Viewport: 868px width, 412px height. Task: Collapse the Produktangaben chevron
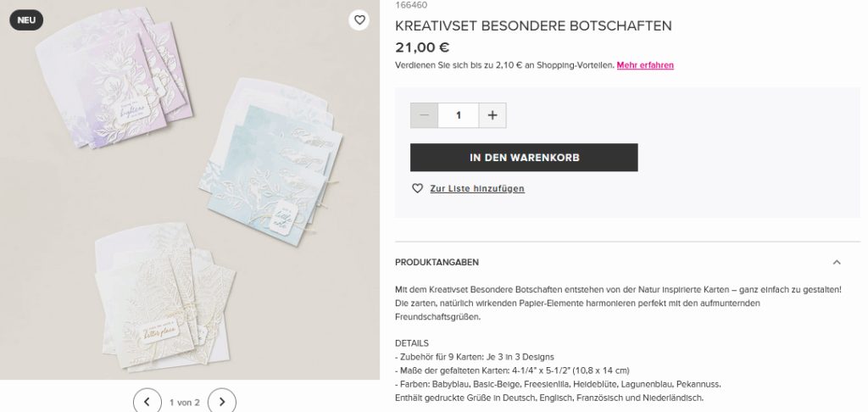pyautogui.click(x=837, y=262)
